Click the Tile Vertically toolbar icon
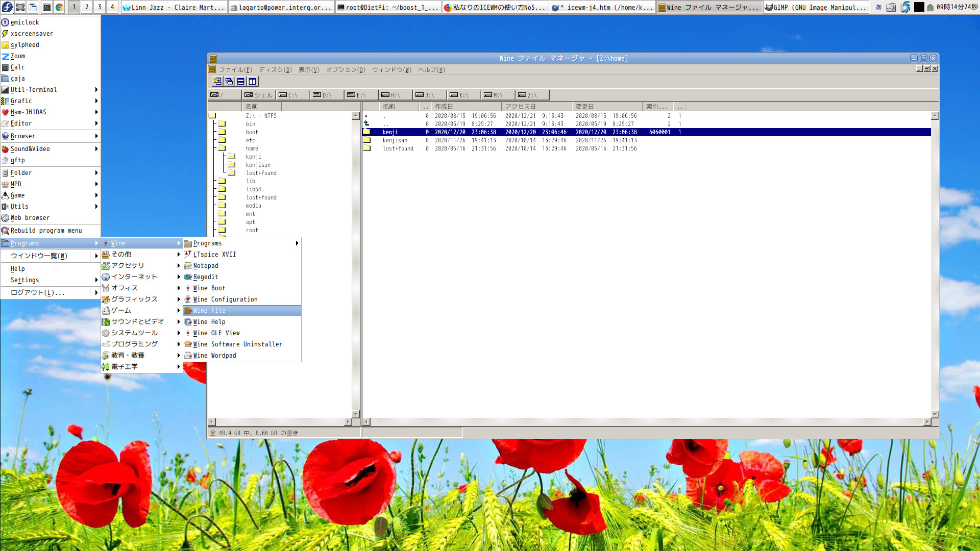Image resolution: width=980 pixels, height=551 pixels. 253,82
